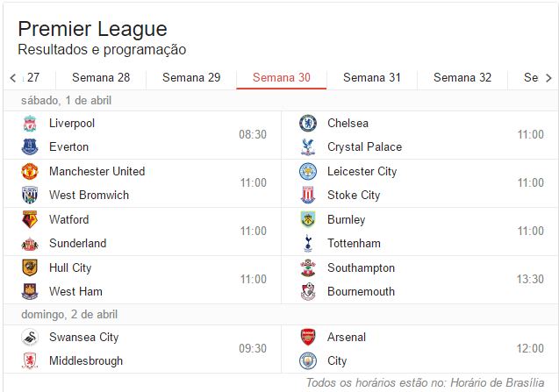Click the Swansea City crest icon

[30, 338]
